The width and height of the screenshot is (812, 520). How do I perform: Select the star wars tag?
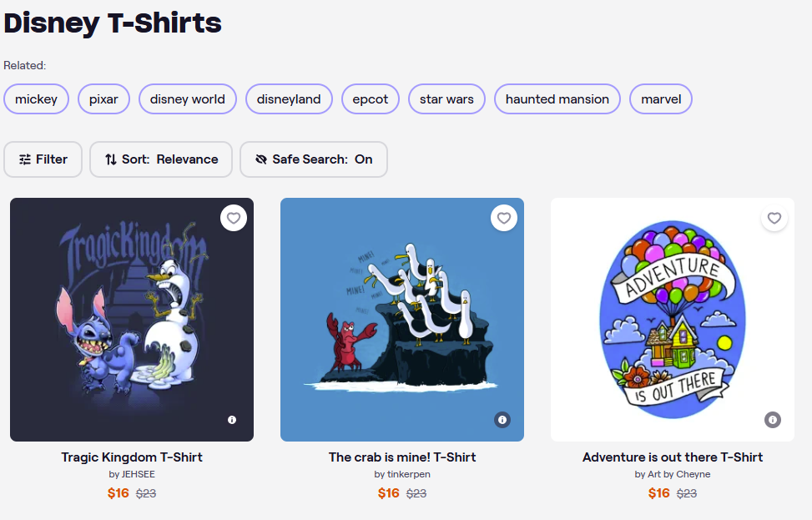[x=446, y=99]
